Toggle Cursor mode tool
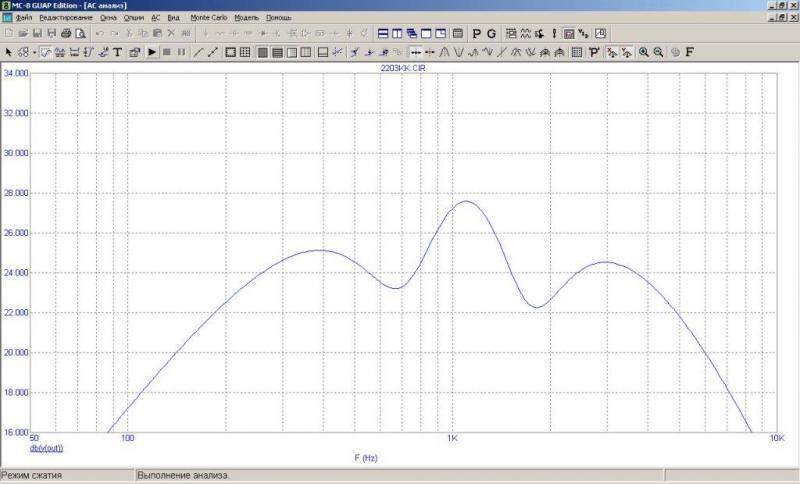 [x=60, y=52]
